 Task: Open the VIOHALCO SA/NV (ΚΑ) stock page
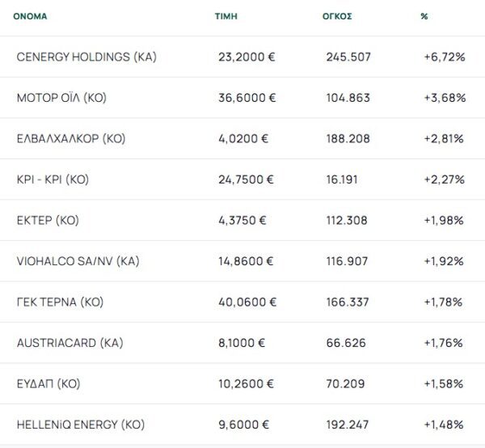coord(78,261)
